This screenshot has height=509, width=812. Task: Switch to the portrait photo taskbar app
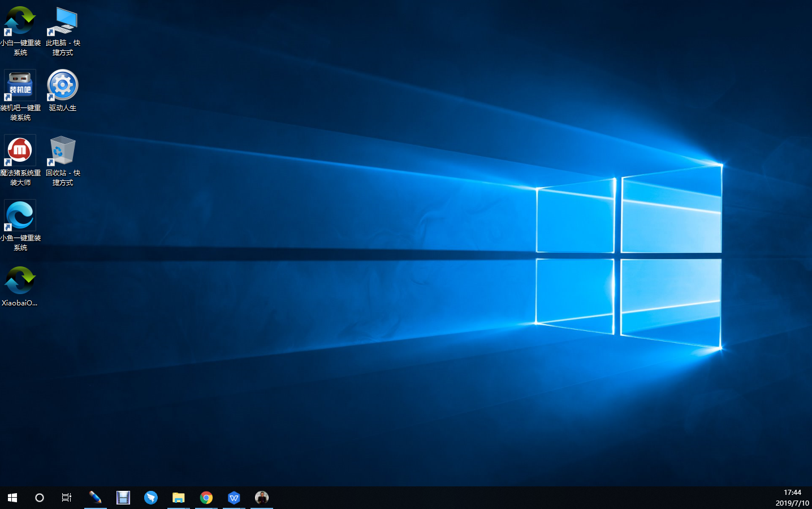tap(262, 498)
